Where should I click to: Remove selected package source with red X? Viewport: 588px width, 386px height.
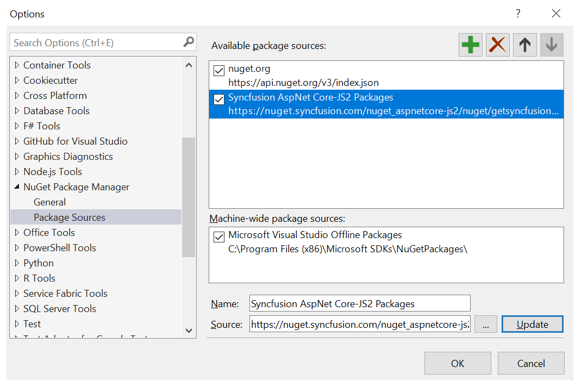pyautogui.click(x=498, y=45)
